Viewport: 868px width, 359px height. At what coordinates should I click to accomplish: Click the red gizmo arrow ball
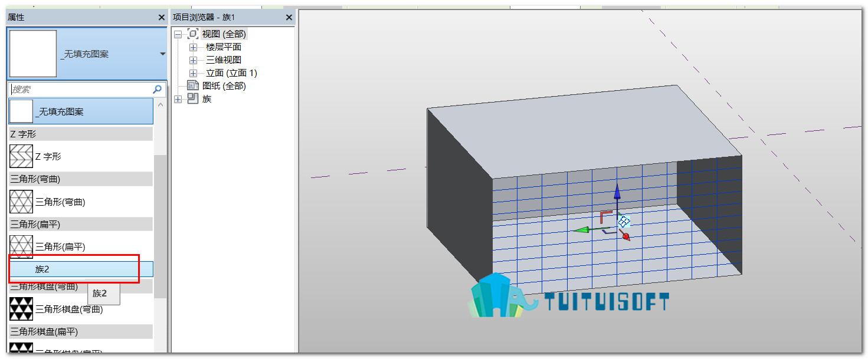626,237
